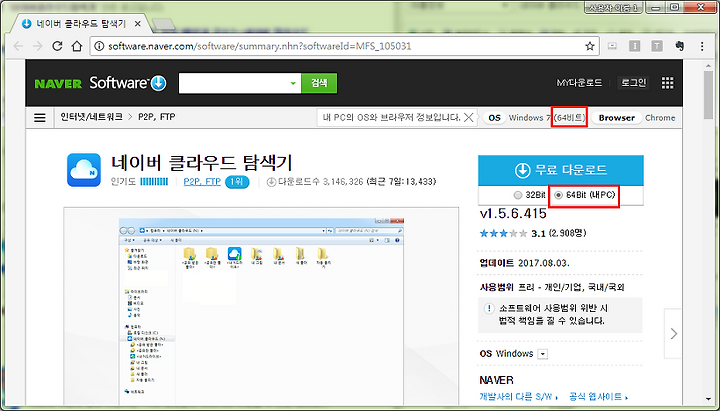This screenshot has height=411, width=720.
Task: Go to next slide with right chevron
Action: 673,333
